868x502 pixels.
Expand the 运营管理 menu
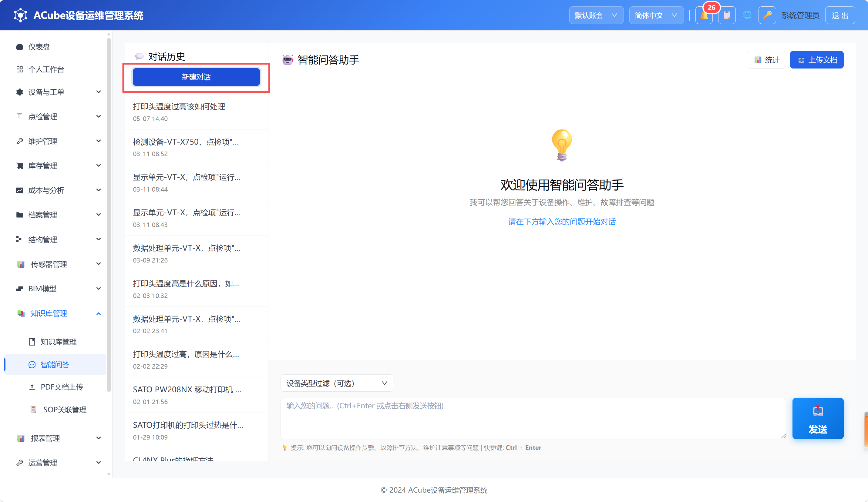click(55, 463)
